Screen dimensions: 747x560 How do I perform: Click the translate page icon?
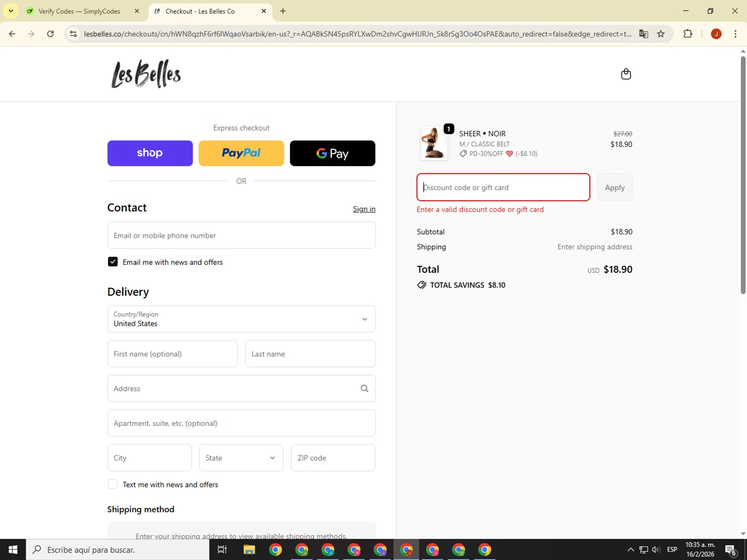(643, 34)
